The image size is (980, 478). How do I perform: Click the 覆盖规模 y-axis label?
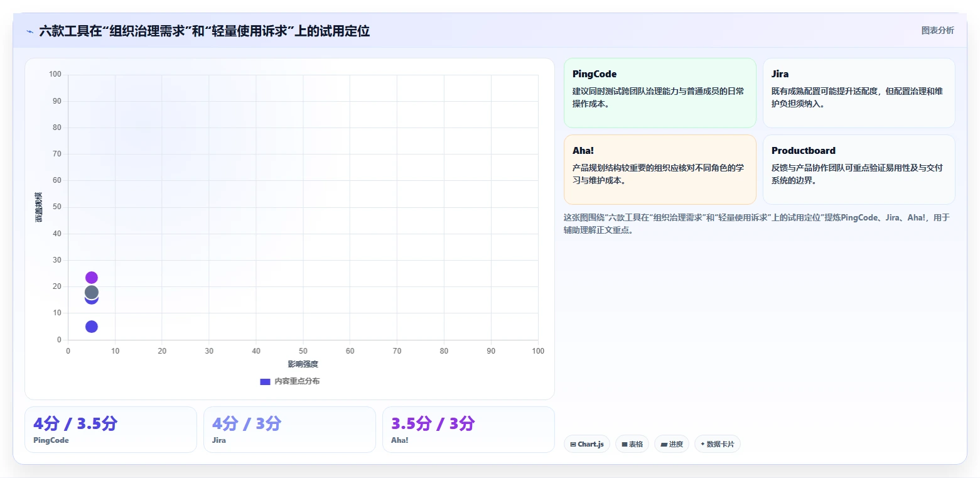[39, 207]
